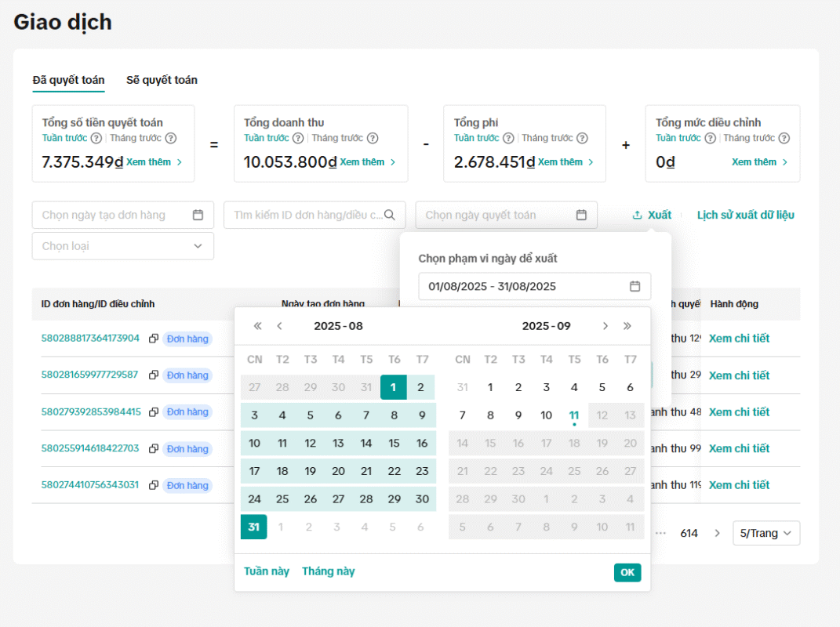Go to next month in calendar
This screenshot has width=840, height=627.
(x=605, y=326)
